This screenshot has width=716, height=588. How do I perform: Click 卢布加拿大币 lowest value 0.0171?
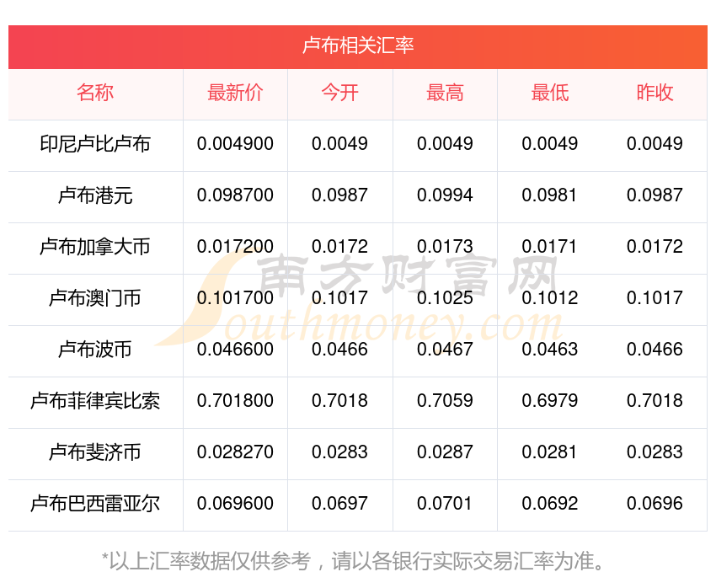point(550,247)
